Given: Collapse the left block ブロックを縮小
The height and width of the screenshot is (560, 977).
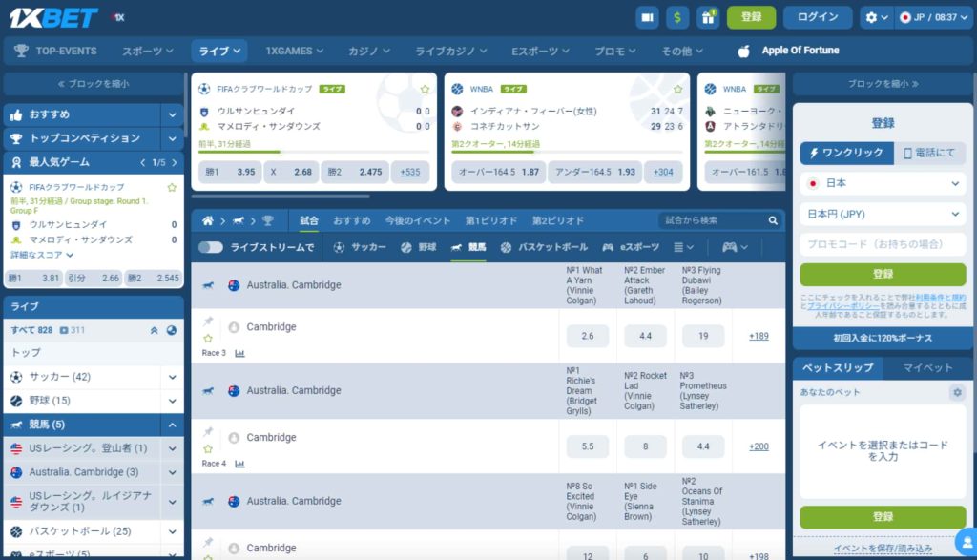Looking at the screenshot, I should [x=94, y=84].
